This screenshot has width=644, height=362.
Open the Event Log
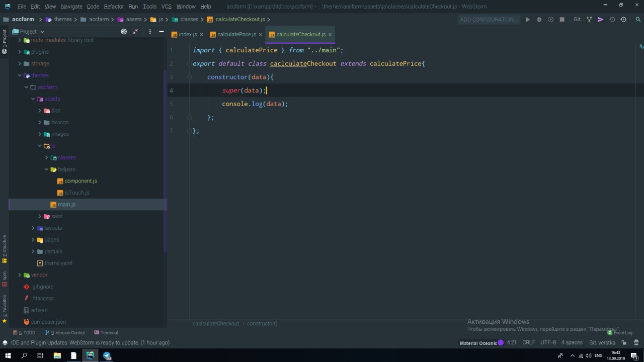619,332
